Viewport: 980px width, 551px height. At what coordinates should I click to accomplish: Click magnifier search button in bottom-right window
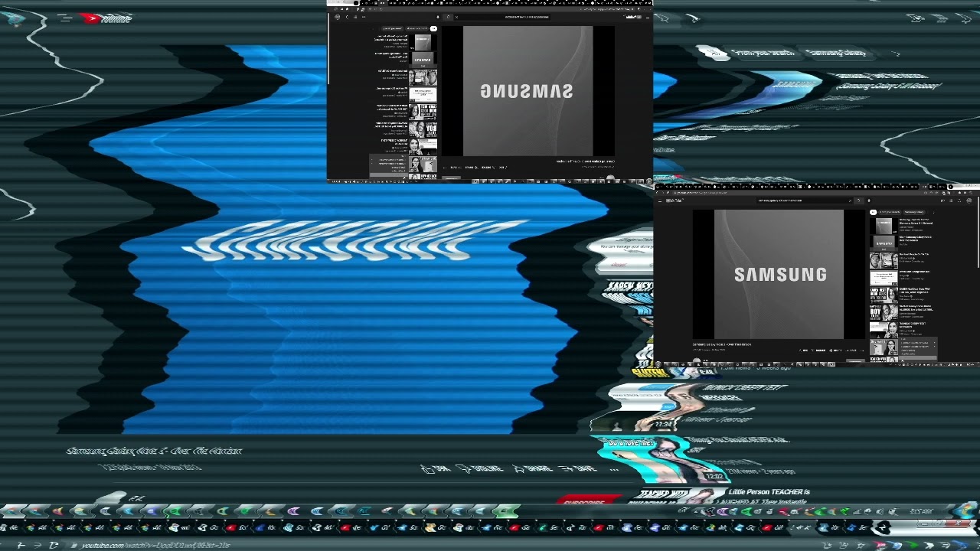pyautogui.click(x=859, y=201)
